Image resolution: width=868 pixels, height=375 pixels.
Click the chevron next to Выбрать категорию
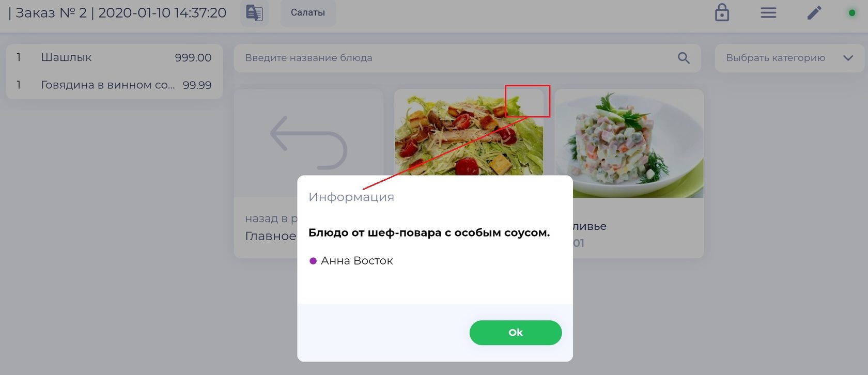coord(848,58)
